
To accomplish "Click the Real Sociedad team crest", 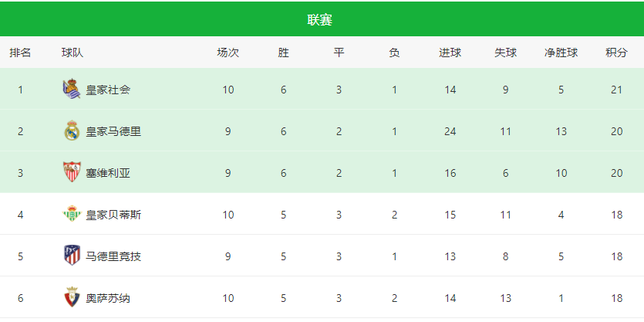I will click(x=72, y=90).
